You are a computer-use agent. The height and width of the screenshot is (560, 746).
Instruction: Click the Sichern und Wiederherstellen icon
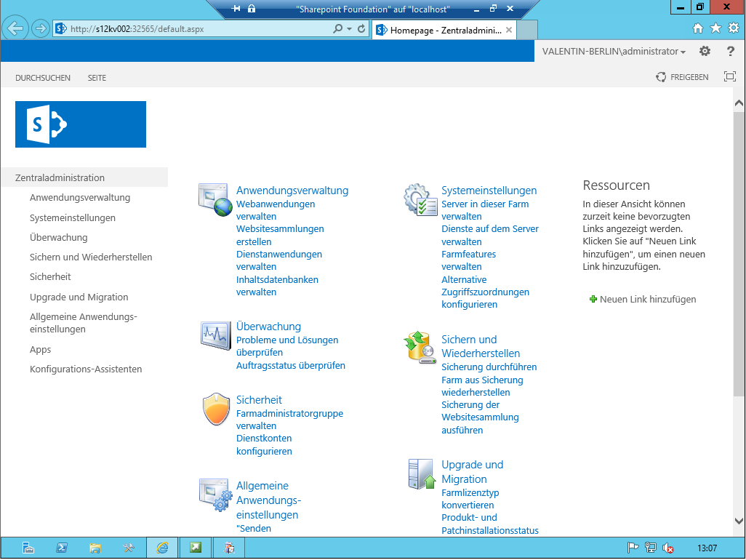[420, 348]
